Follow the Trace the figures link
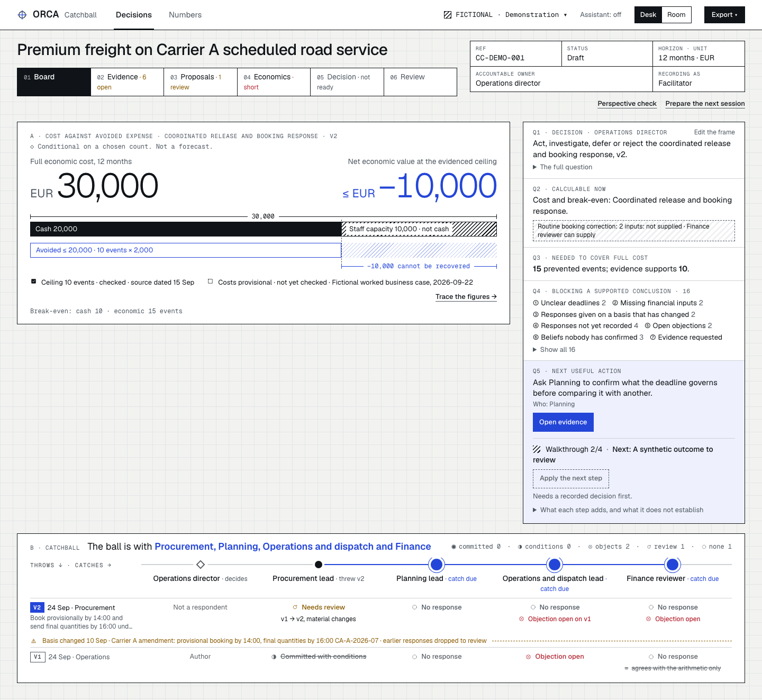 pos(466,297)
